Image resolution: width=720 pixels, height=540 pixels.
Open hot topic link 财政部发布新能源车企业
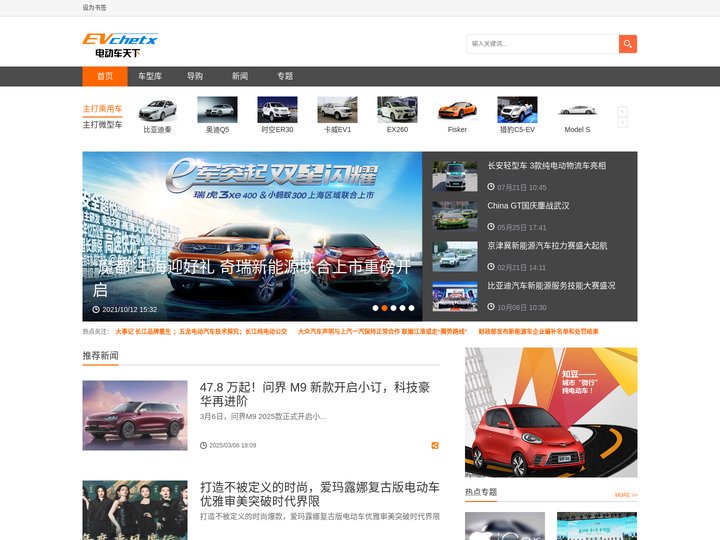point(538,332)
